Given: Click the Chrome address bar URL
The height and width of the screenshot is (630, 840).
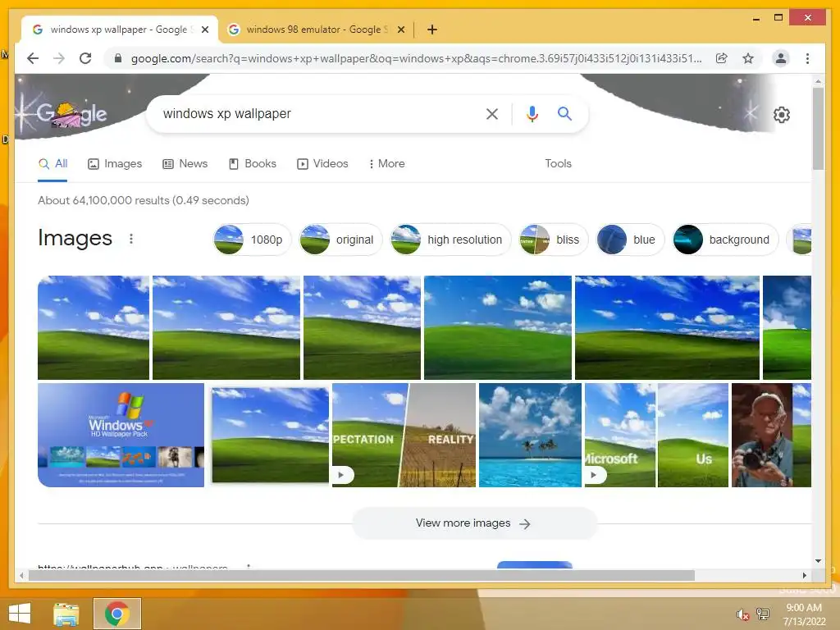Looking at the screenshot, I should pos(416,58).
